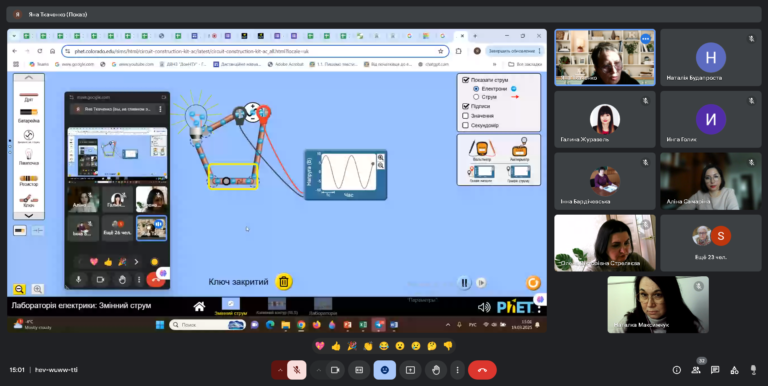Click the Windows Start button in shared screen

(x=160, y=325)
